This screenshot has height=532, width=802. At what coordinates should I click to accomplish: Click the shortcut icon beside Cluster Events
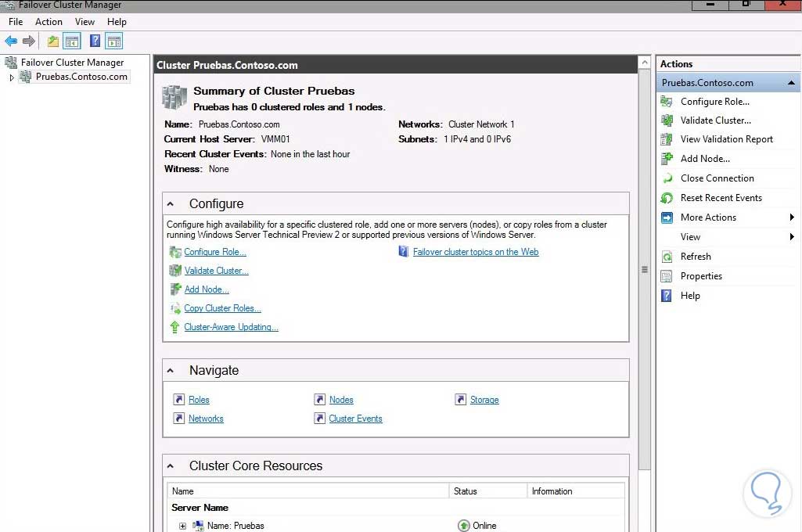pyautogui.click(x=320, y=419)
